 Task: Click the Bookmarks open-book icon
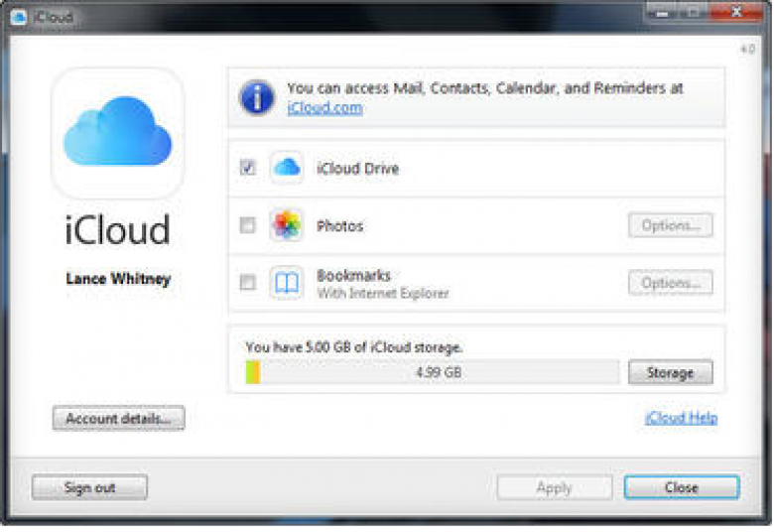[x=287, y=283]
